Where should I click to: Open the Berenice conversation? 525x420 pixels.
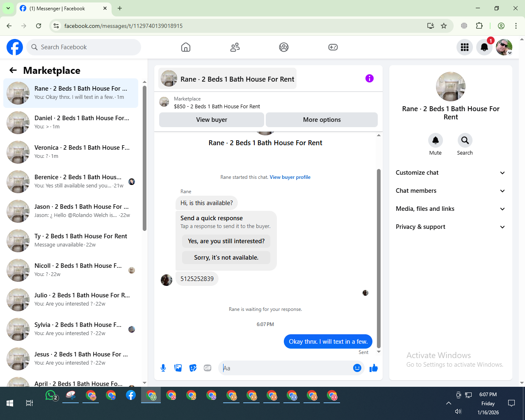pos(71,181)
